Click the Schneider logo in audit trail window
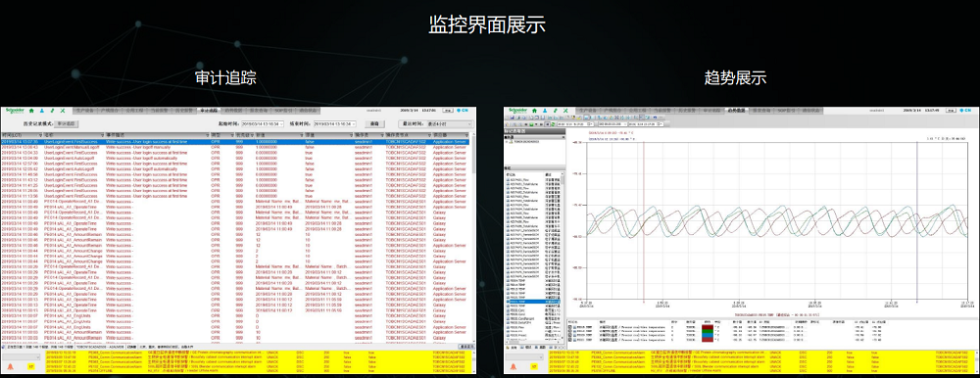 15,110
